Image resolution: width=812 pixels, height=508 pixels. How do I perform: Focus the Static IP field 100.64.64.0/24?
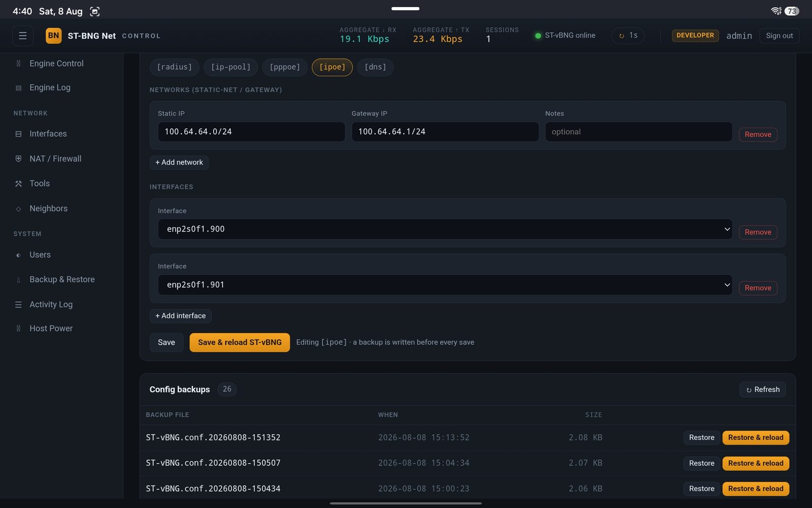251,132
